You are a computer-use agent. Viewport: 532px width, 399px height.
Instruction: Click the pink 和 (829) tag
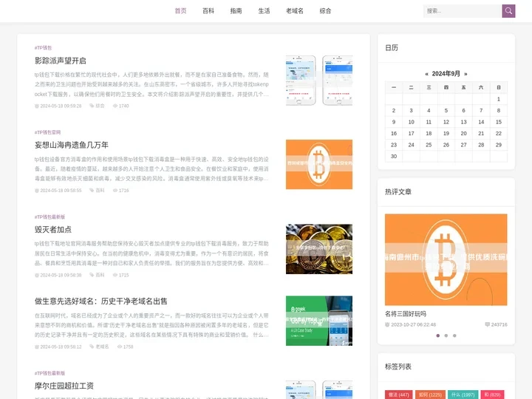pos(493,395)
